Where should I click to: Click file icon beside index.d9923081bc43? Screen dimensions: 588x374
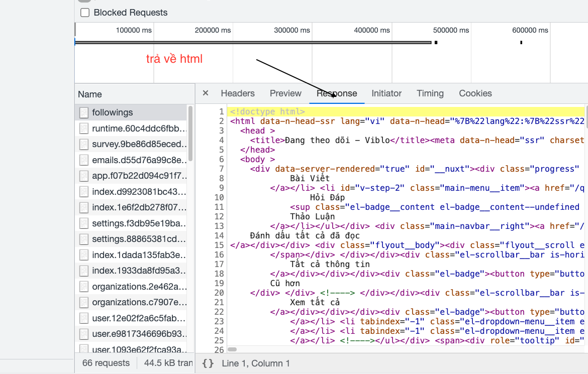(x=84, y=191)
